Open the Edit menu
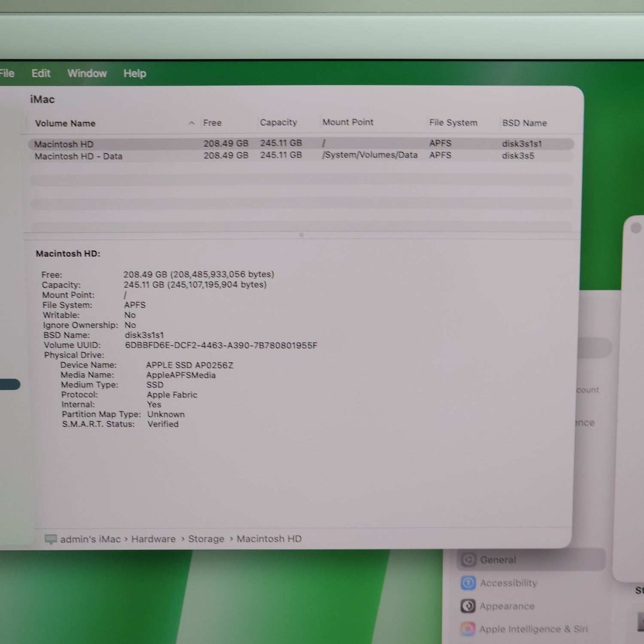 [x=41, y=73]
